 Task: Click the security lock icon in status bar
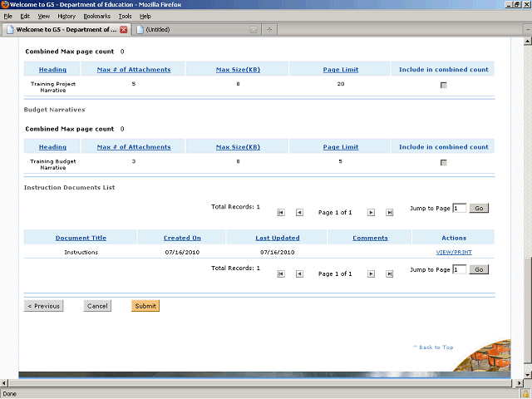[x=526, y=394]
